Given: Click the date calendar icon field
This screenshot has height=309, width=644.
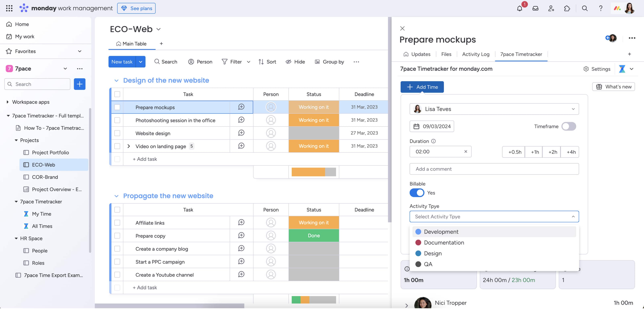Looking at the screenshot, I should pyautogui.click(x=431, y=126).
